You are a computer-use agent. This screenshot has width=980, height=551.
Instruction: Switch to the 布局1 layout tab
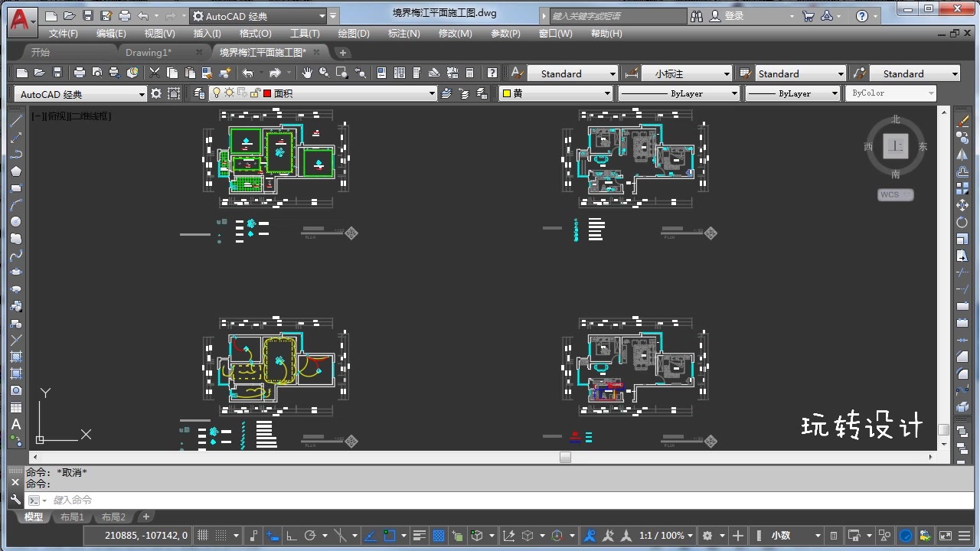(73, 517)
